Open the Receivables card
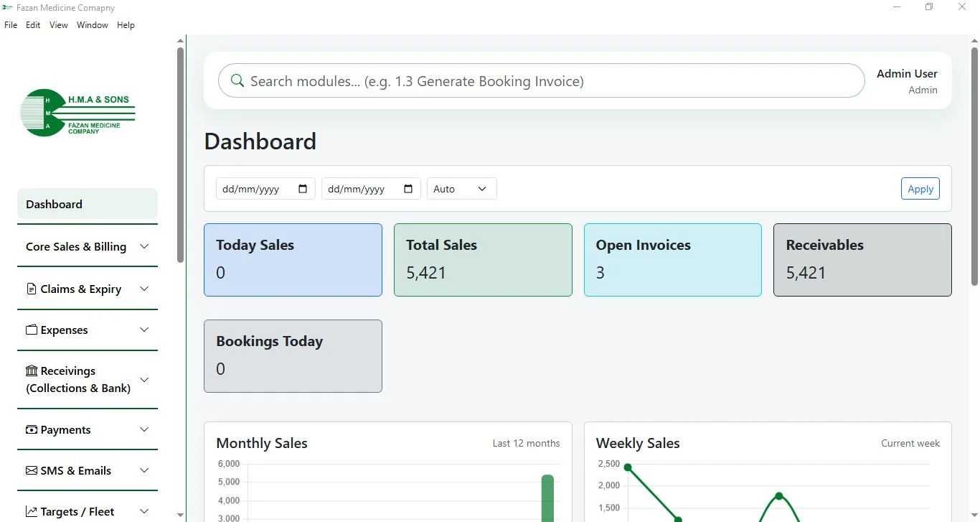This screenshot has width=980, height=522. (862, 260)
